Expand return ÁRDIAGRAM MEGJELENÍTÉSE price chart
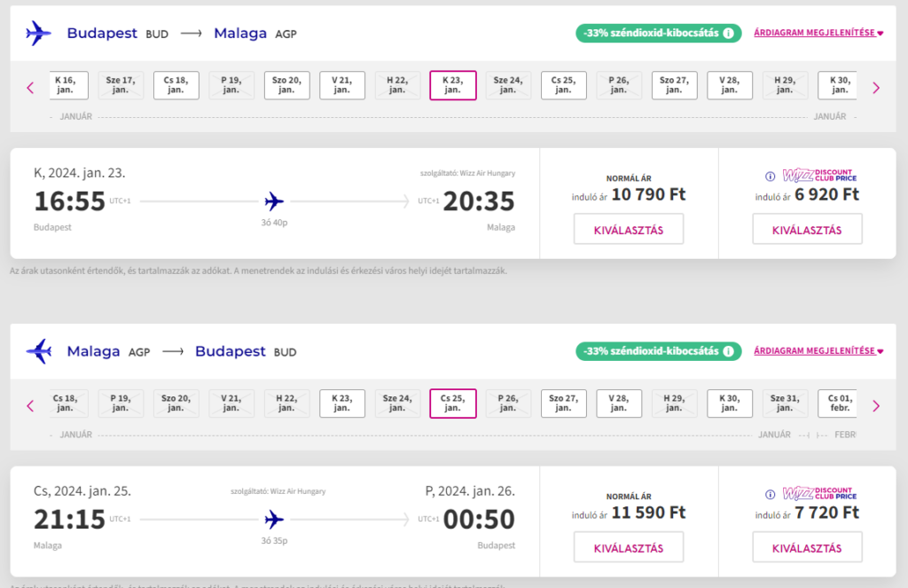908x588 pixels. pyautogui.click(x=818, y=351)
